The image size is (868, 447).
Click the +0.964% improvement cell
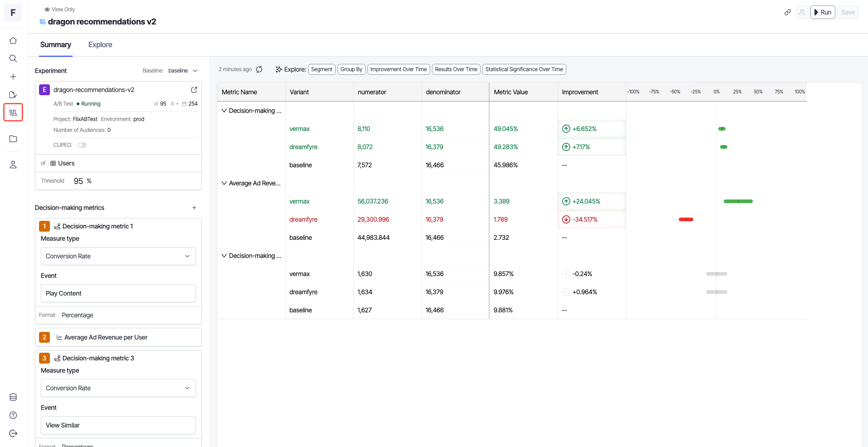click(592, 292)
